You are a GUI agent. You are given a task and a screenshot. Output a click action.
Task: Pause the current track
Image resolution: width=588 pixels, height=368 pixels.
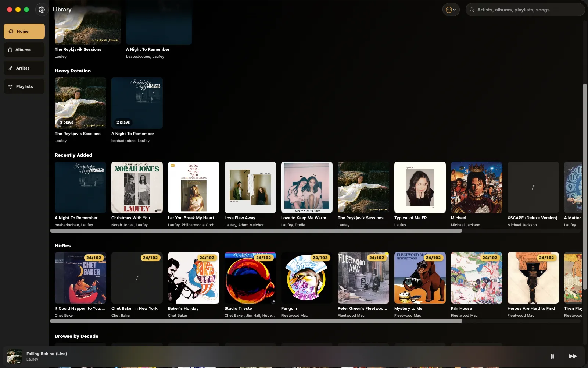click(552, 356)
